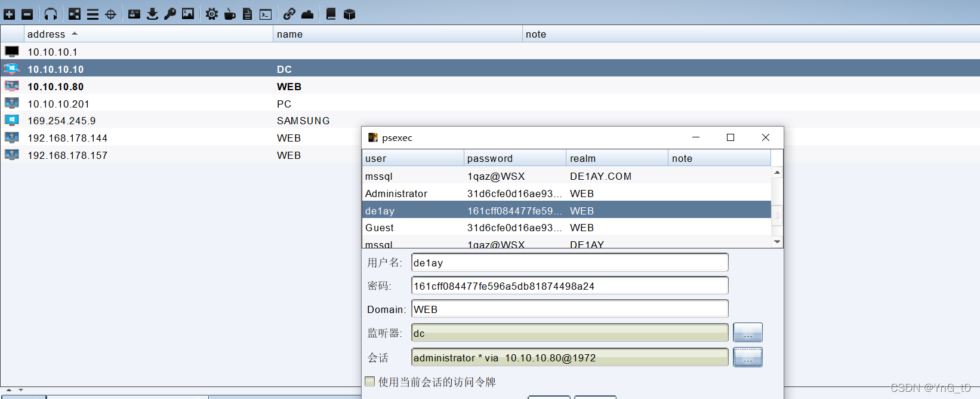The width and height of the screenshot is (980, 399).
Task: Click the credentials list scroll-down arrow
Action: (x=777, y=242)
